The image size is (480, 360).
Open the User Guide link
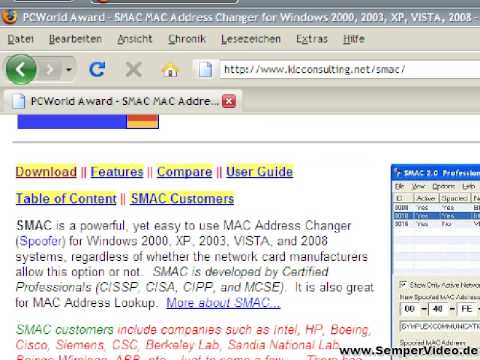pos(260,172)
